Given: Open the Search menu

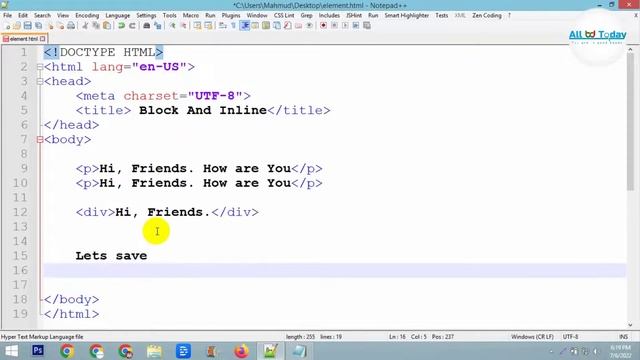Looking at the screenshot, I should tap(42, 16).
